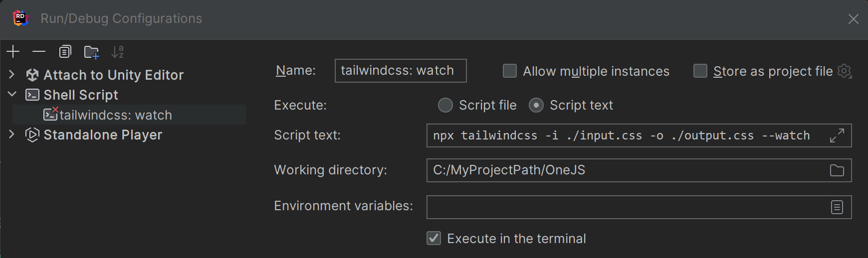Enable Allow multiple instances
868x258 pixels.
click(510, 71)
